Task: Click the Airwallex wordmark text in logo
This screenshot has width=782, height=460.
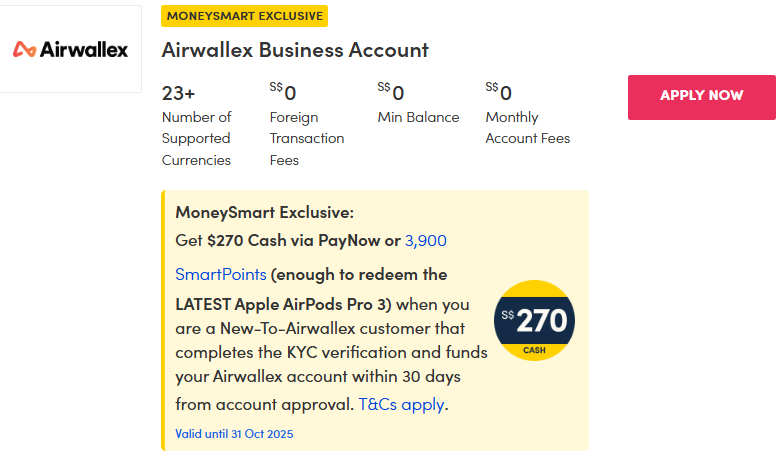Action: coord(84,49)
